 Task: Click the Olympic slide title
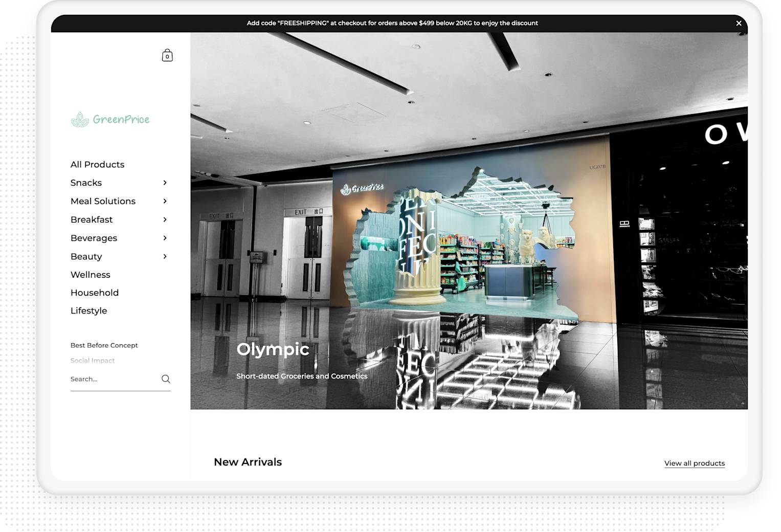(273, 349)
